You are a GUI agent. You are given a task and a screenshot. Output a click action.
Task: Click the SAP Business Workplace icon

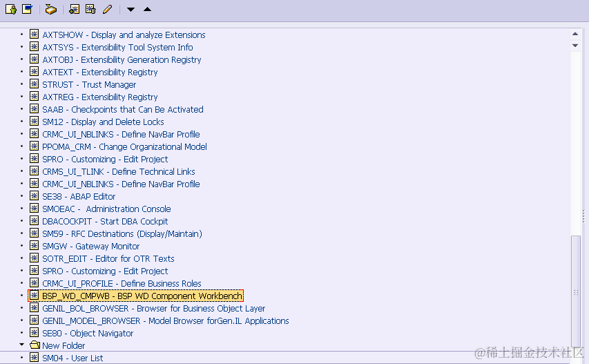tap(50, 9)
